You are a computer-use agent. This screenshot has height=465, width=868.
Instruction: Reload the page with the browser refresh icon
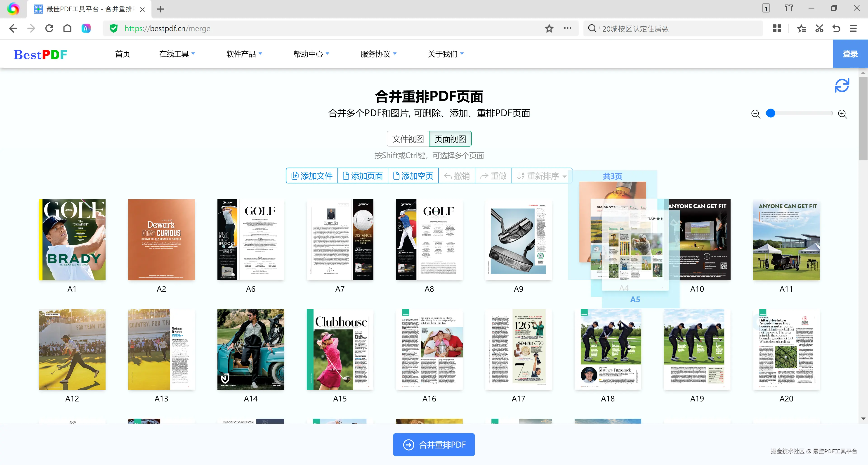coord(49,28)
